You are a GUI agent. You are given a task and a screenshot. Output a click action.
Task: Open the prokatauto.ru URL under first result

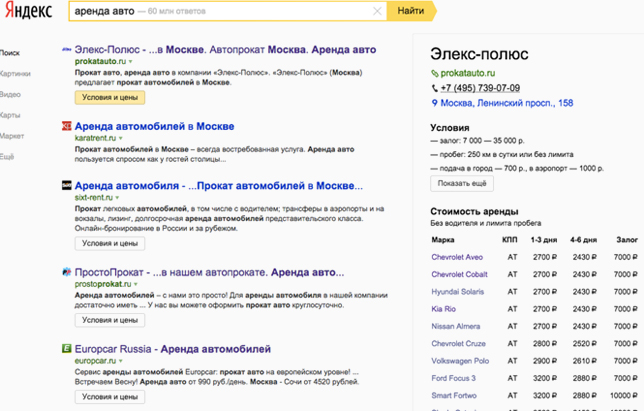point(100,62)
